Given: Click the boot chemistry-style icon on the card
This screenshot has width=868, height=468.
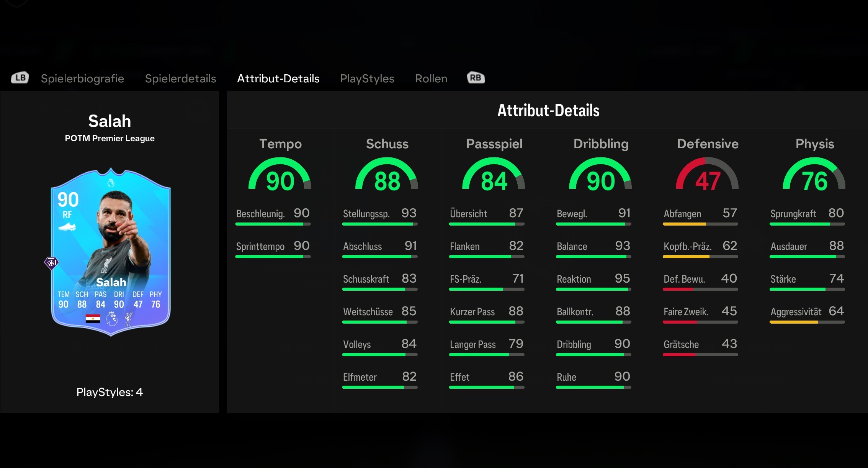Looking at the screenshot, I should point(67,227).
